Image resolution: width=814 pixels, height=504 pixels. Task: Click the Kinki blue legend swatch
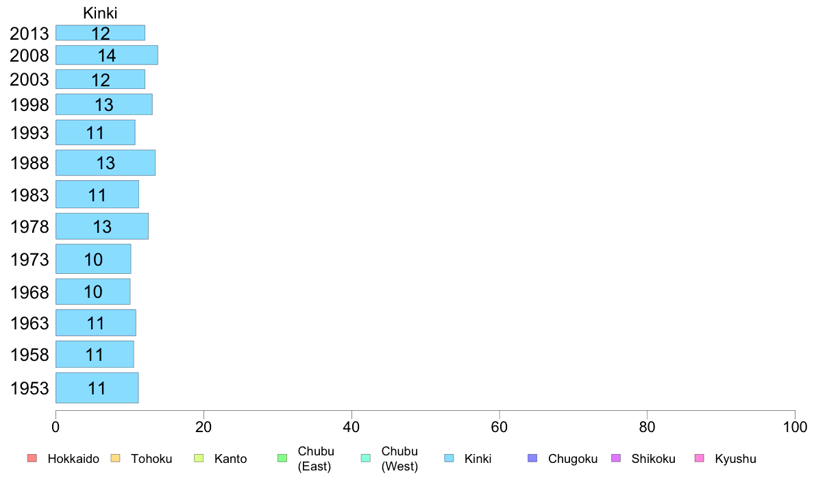[449, 458]
